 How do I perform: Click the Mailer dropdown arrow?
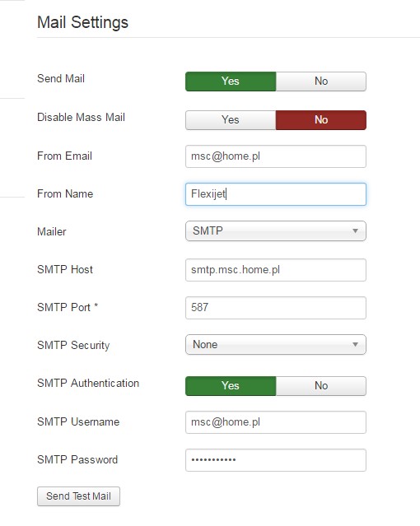coord(355,230)
